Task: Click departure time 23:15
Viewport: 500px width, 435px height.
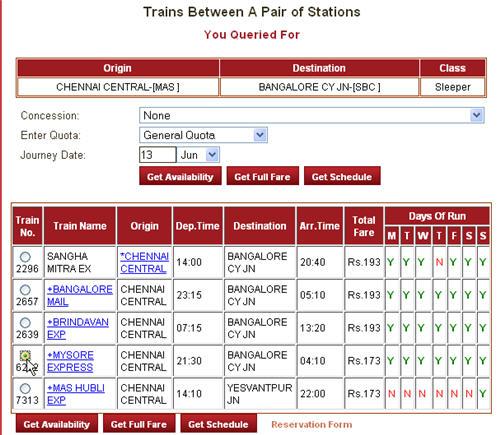Action: (189, 295)
